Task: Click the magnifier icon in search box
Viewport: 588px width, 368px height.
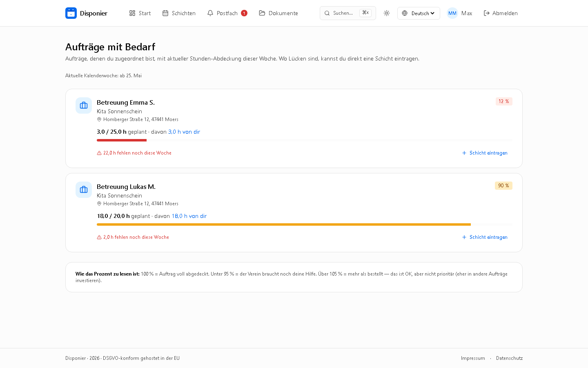Action: (327, 13)
